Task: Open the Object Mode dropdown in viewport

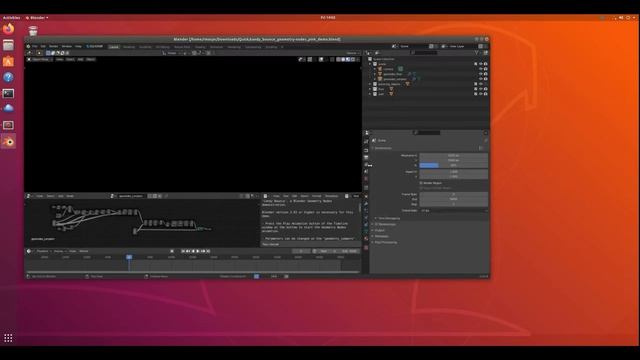Action: point(40,59)
